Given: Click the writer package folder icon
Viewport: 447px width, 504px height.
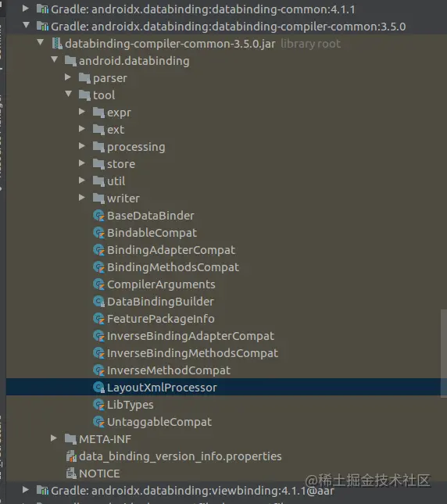Looking at the screenshot, I should (98, 198).
